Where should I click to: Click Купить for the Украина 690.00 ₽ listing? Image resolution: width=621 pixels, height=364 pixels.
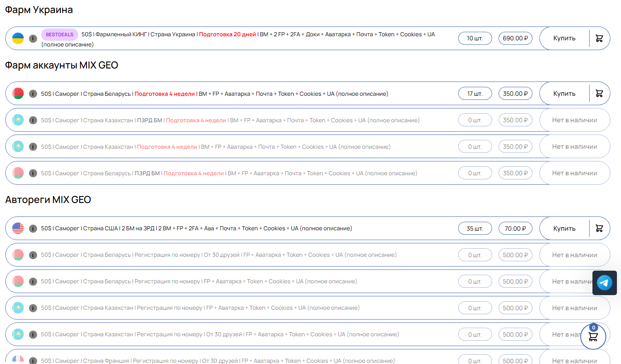pos(564,38)
